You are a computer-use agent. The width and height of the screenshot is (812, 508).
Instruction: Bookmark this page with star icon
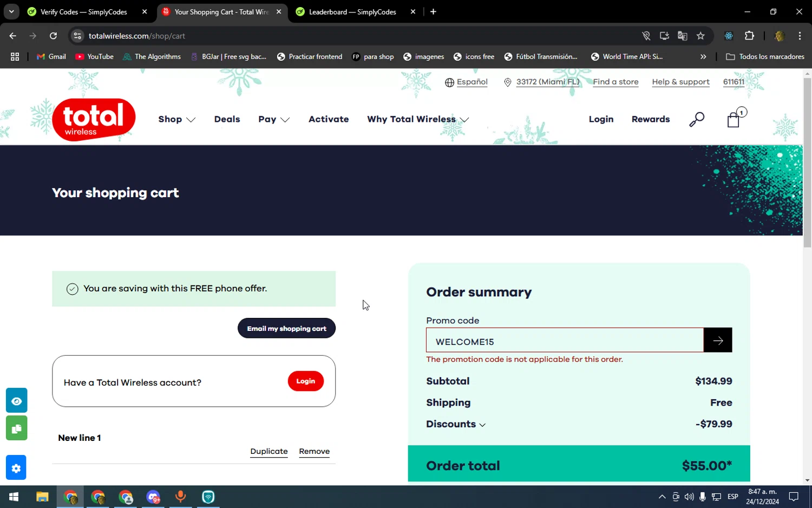(x=700, y=36)
